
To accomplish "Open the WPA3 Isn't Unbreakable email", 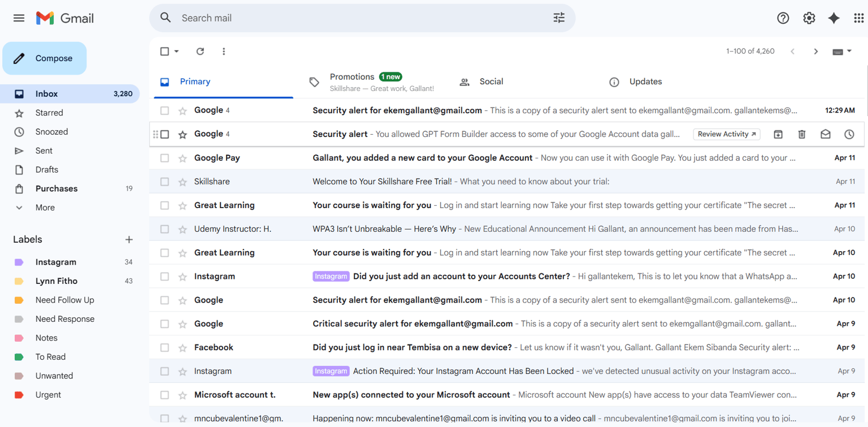I will 507,230.
